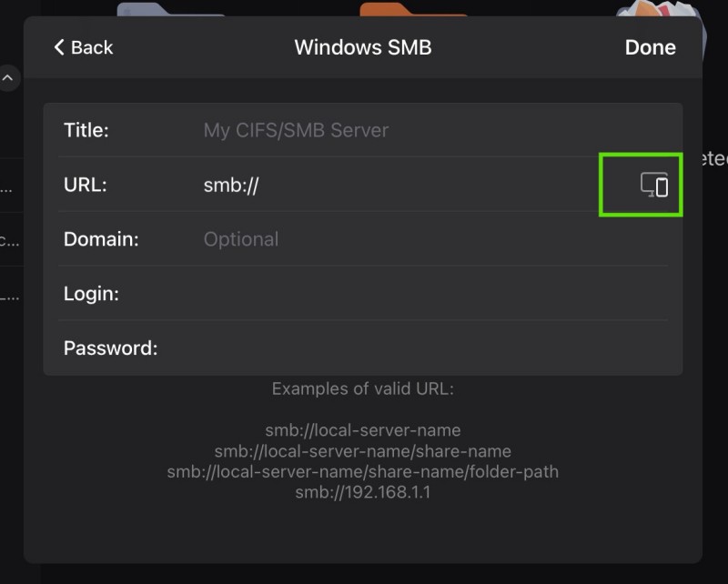Collapse the sidebar section with up chevron

point(7,79)
